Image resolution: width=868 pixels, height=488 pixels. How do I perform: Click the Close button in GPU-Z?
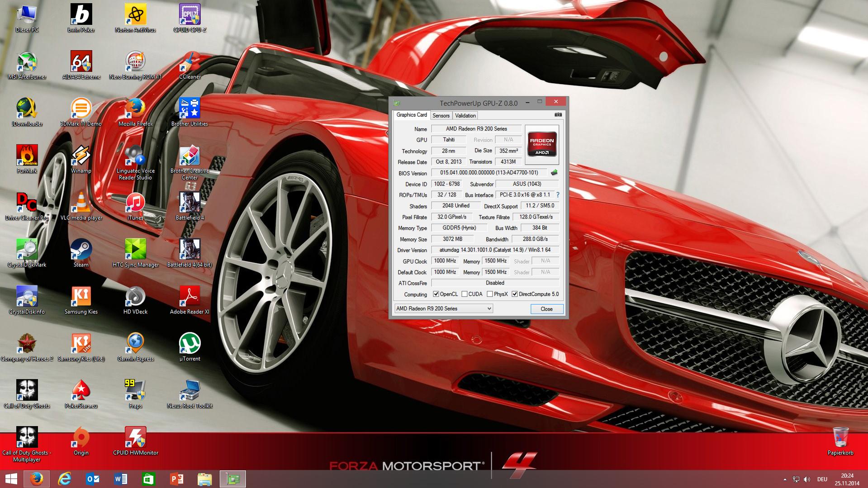[x=546, y=309]
